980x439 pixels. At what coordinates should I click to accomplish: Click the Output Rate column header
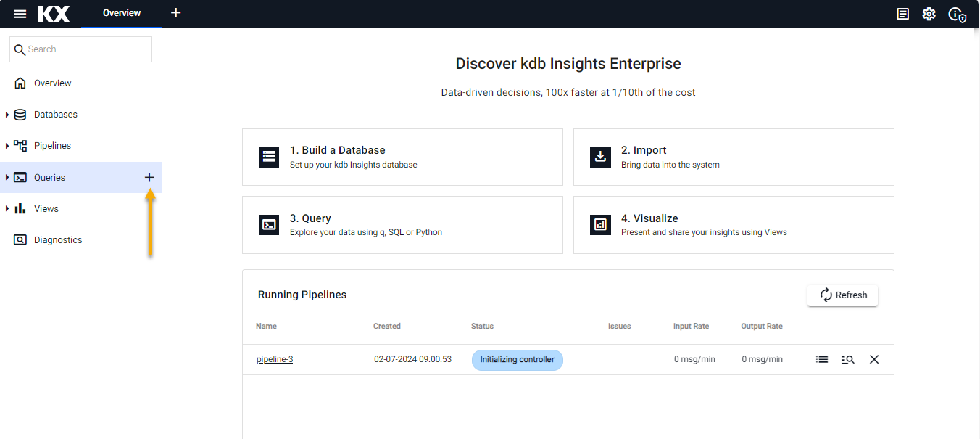[762, 327]
